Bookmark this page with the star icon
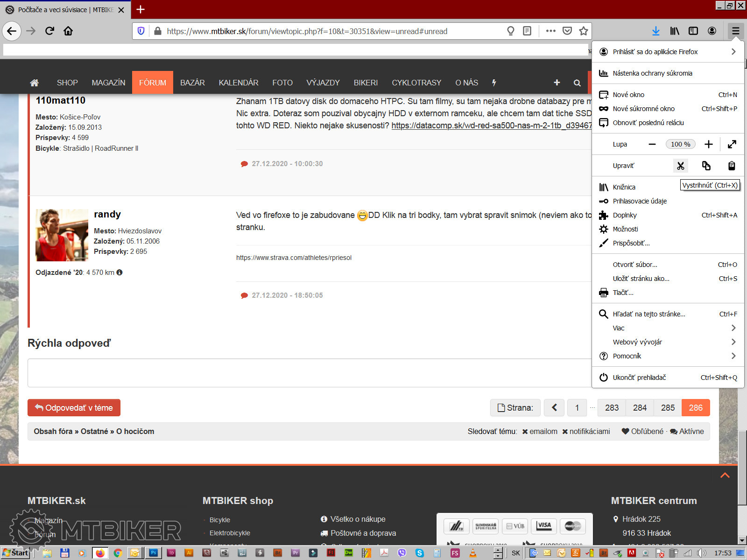 (x=583, y=31)
